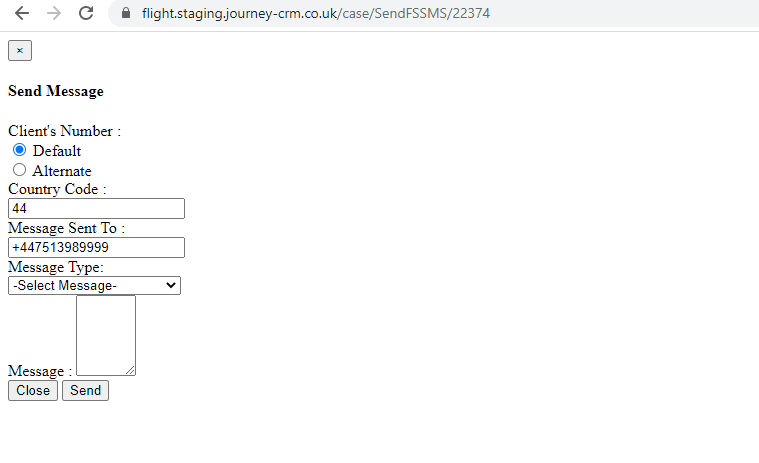Send the message with the Send button
Image resolution: width=759 pixels, height=463 pixels.
point(85,391)
